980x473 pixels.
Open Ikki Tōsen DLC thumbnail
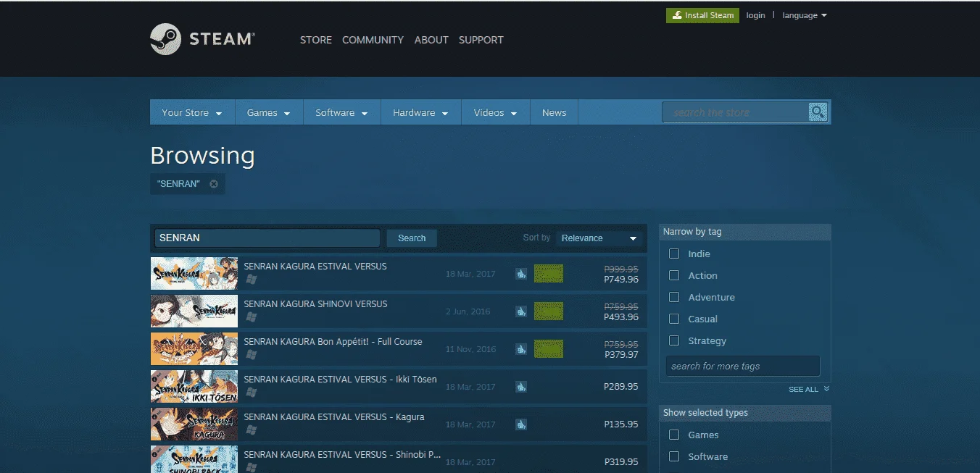(194, 387)
